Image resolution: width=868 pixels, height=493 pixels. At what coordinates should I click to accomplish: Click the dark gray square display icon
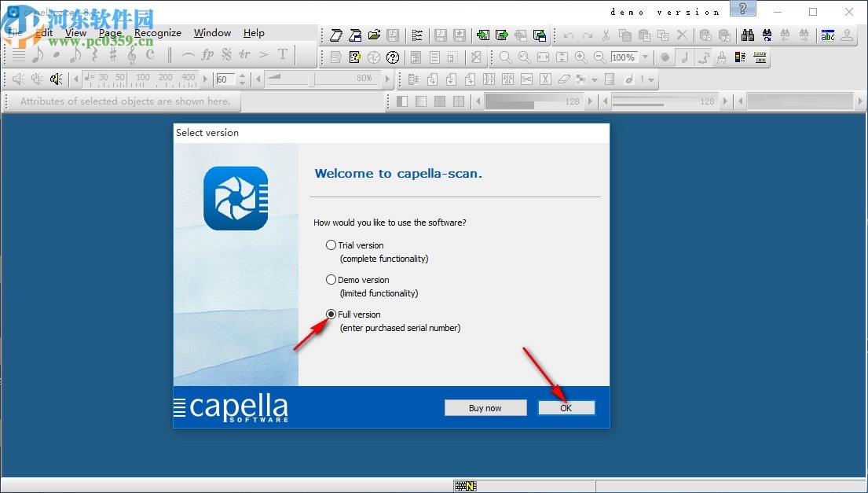pyautogui.click(x=440, y=101)
